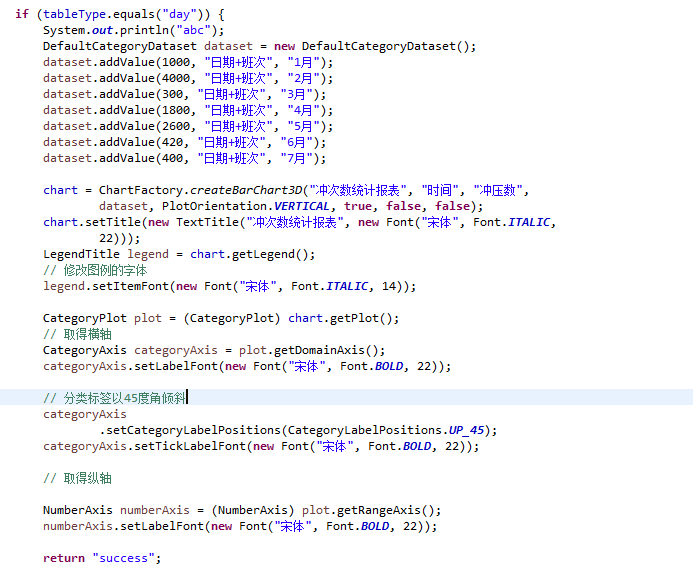Viewport: 693px width, 564px height.
Task: Click the dataset.addValue(1000, ... "1月") line
Action: pos(188,62)
